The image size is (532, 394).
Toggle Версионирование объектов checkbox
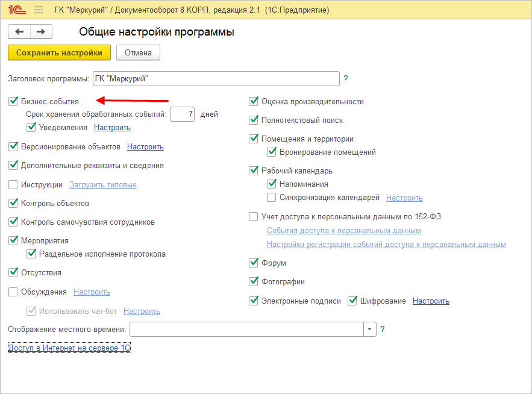coord(13,146)
